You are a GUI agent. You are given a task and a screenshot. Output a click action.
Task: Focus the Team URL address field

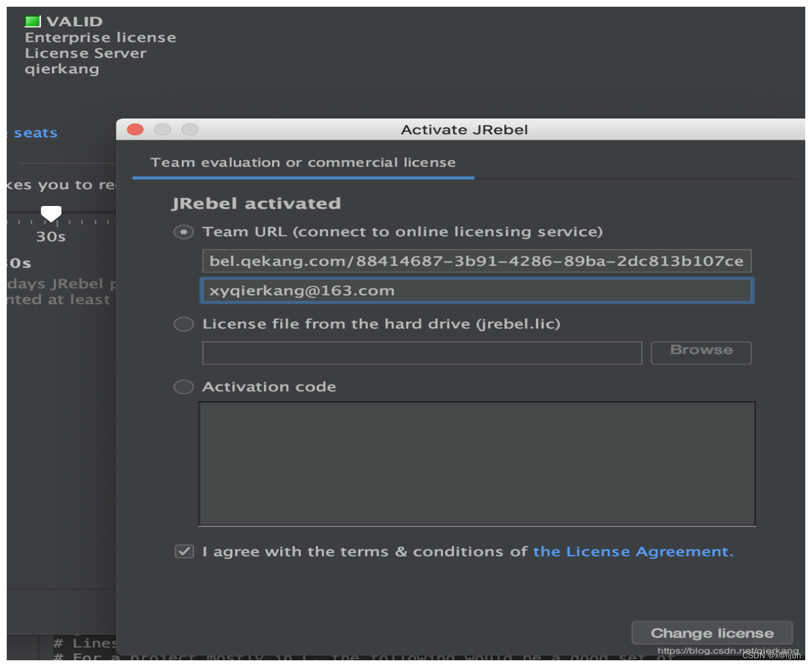(x=476, y=261)
